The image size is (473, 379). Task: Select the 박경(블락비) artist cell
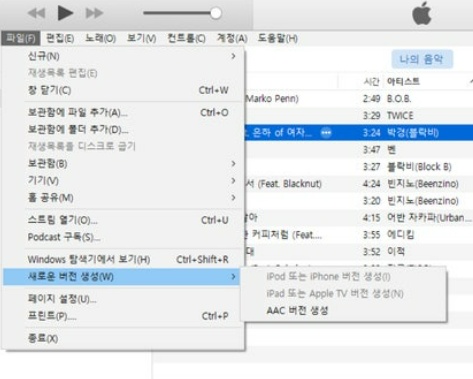[x=413, y=133]
